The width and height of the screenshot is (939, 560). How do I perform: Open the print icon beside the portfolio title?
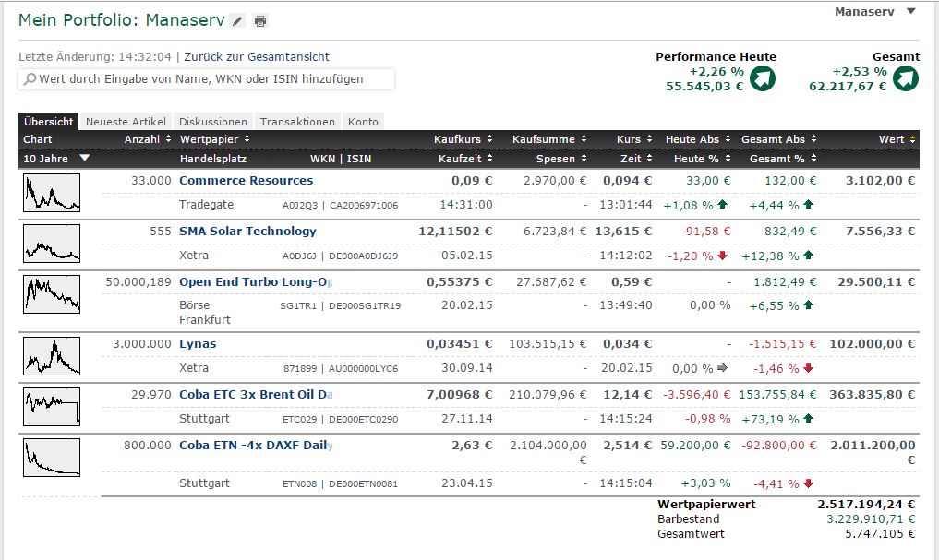261,20
